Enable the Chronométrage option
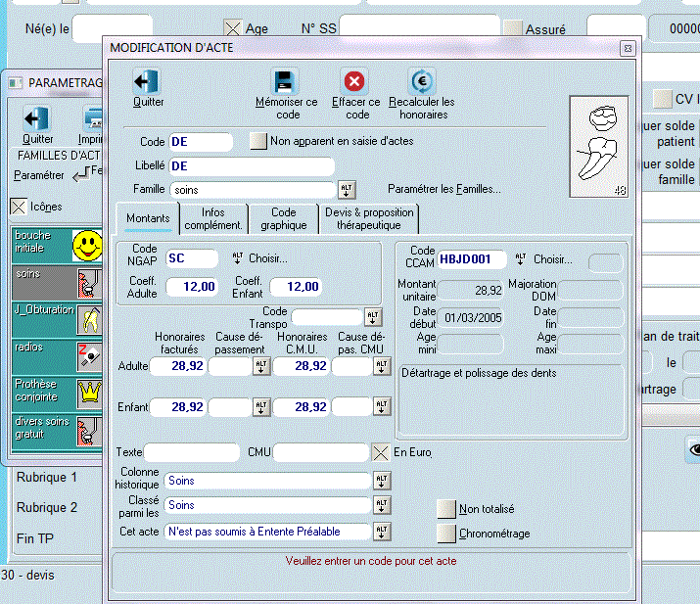700x604 pixels. click(445, 534)
